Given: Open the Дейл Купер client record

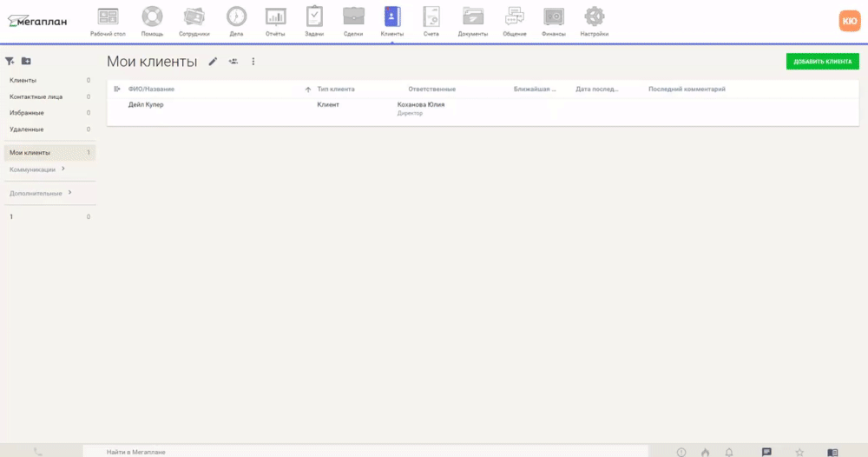Looking at the screenshot, I should point(146,104).
